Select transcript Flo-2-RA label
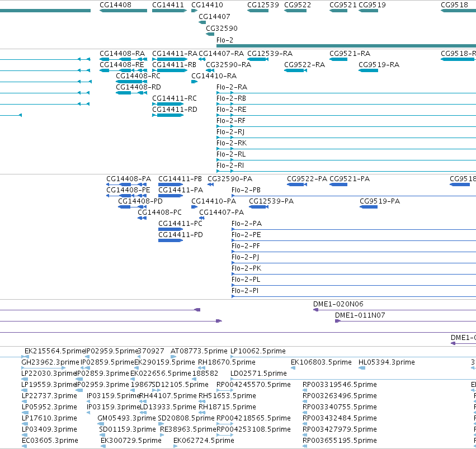The image size is (476, 449). pyautogui.click(x=232, y=87)
